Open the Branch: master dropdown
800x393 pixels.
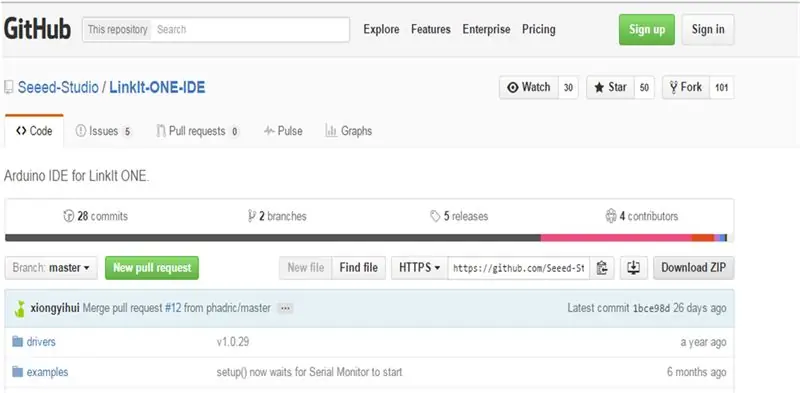(x=51, y=268)
